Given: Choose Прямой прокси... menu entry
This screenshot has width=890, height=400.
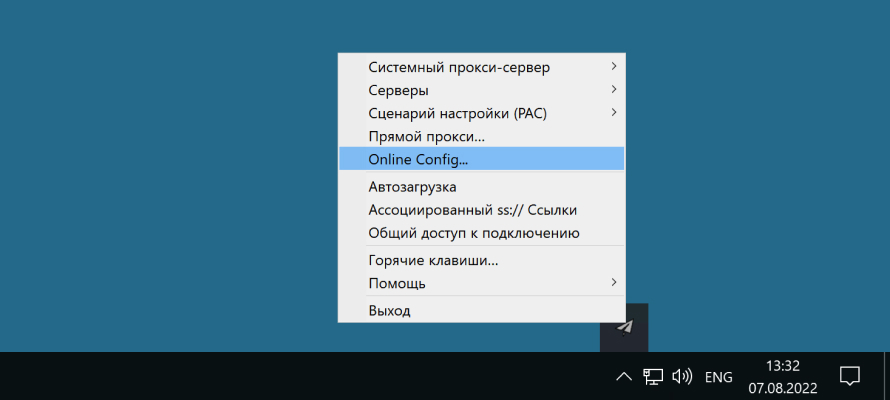Looking at the screenshot, I should pyautogui.click(x=481, y=137).
